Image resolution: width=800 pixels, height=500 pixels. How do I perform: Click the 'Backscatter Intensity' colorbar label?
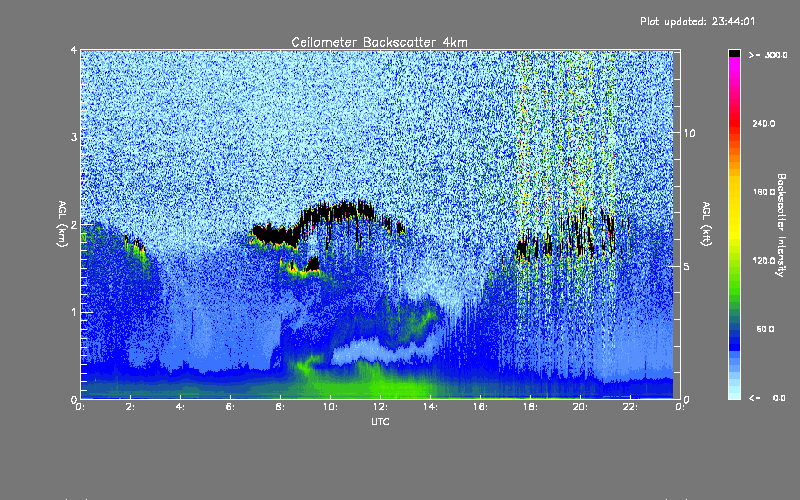781,225
